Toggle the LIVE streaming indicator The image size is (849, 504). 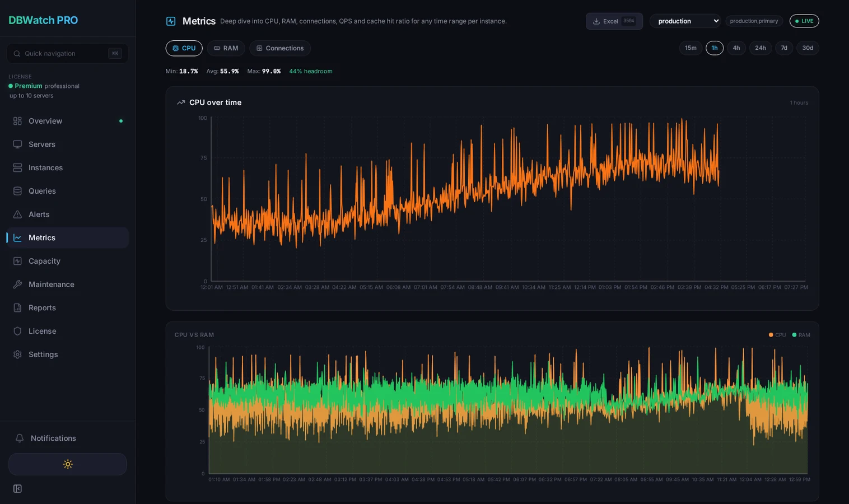[x=804, y=21]
